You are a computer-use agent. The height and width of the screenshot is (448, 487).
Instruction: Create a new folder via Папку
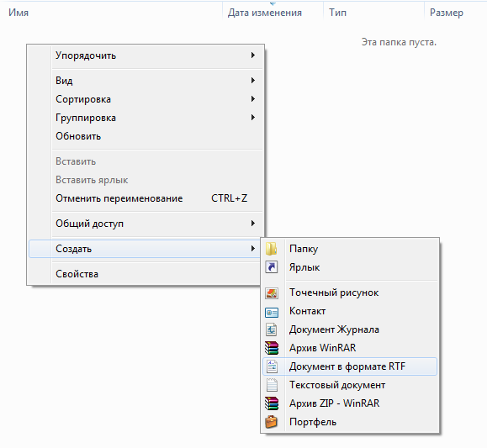[350, 249]
